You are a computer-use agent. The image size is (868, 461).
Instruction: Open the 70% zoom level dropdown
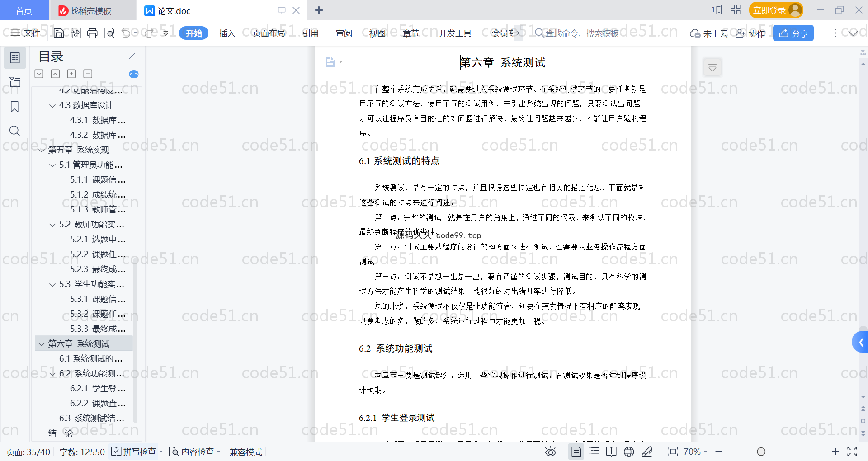tap(695, 452)
